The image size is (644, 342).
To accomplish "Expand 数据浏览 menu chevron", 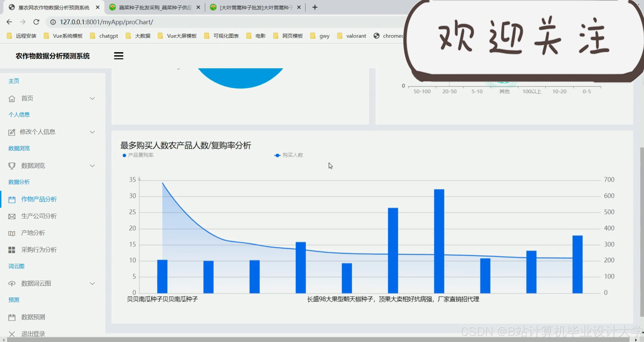I will [92, 166].
